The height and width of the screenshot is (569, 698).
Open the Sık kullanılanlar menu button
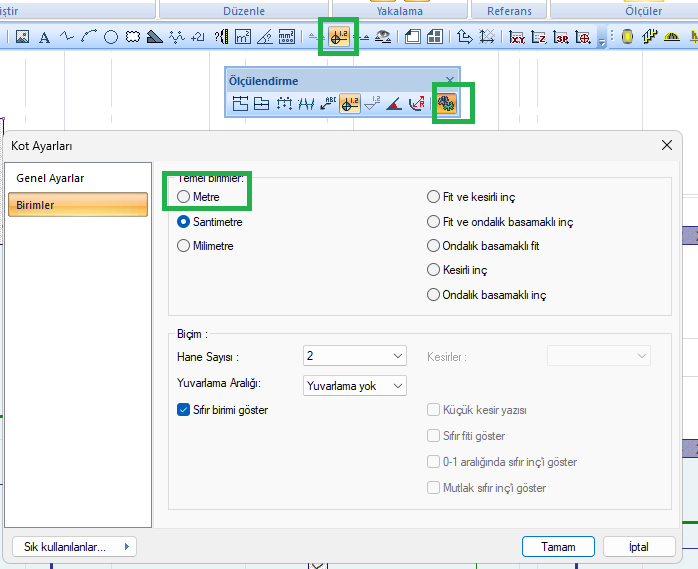pos(73,547)
